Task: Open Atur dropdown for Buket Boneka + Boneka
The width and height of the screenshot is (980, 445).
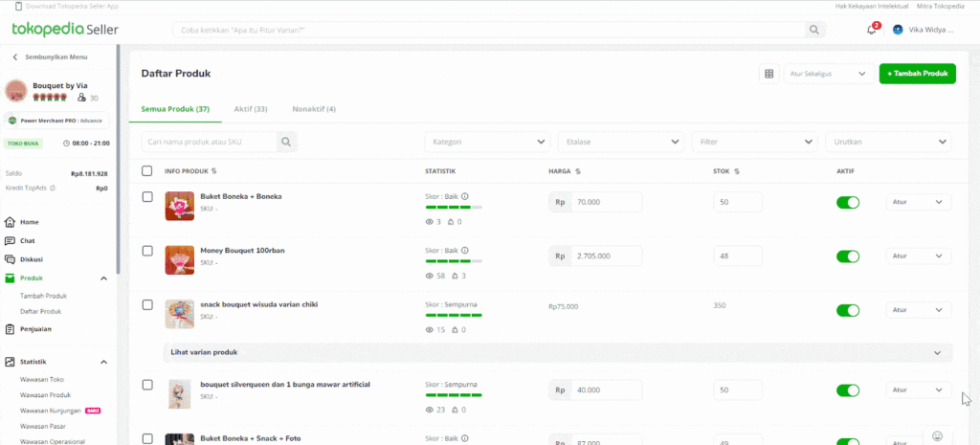Action: [919, 203]
